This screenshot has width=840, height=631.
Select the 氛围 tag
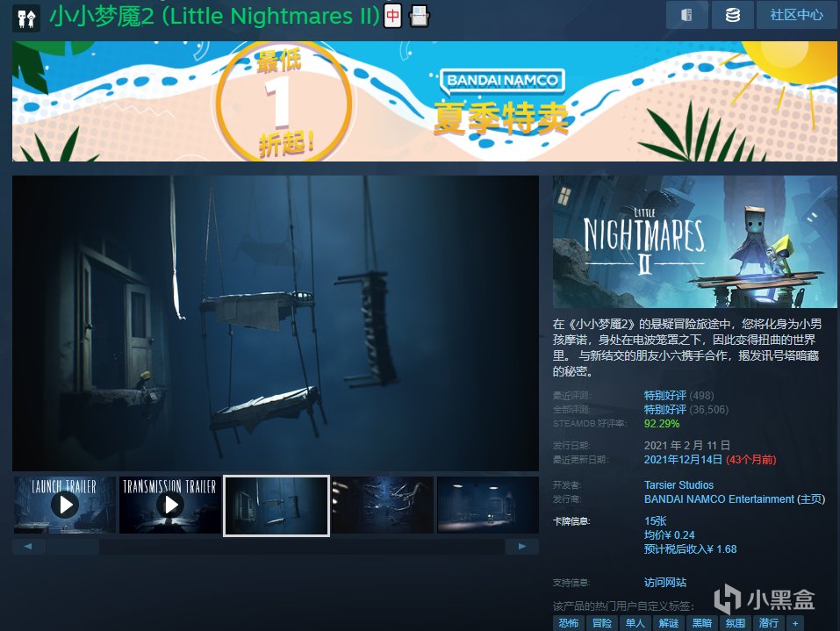[x=735, y=623]
